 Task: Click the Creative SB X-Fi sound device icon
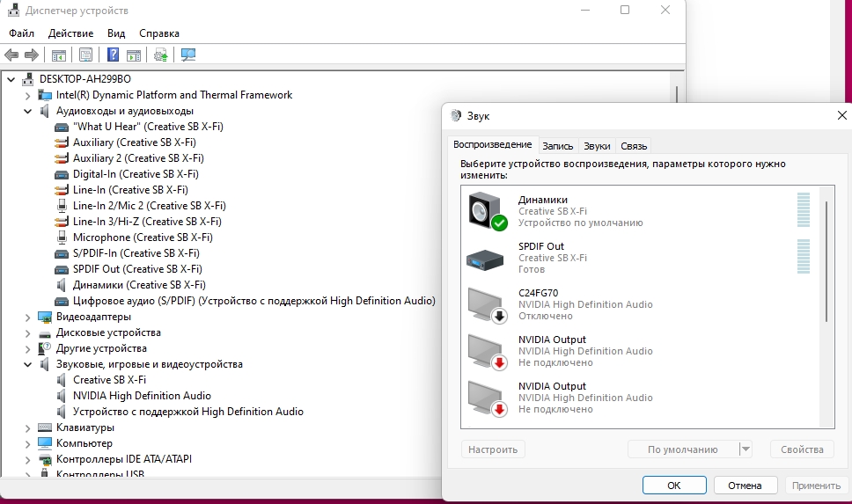(x=62, y=380)
